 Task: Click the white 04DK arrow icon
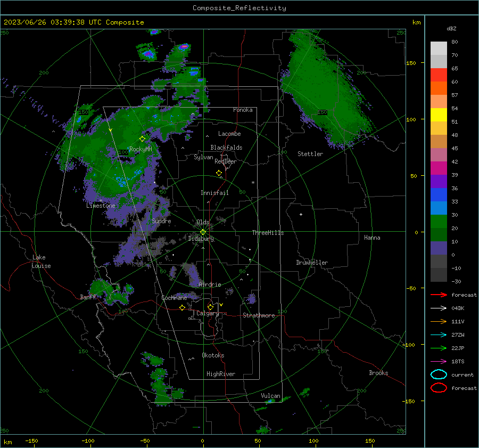439,308
